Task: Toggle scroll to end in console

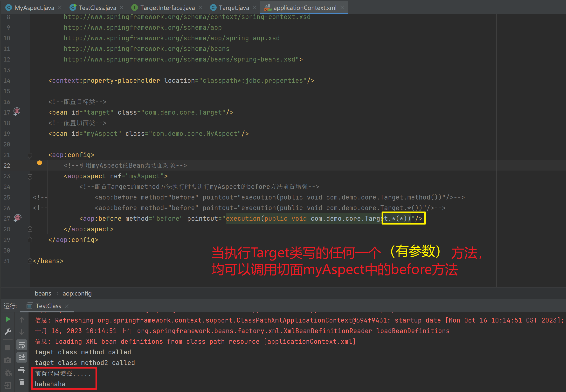Action: click(x=22, y=357)
